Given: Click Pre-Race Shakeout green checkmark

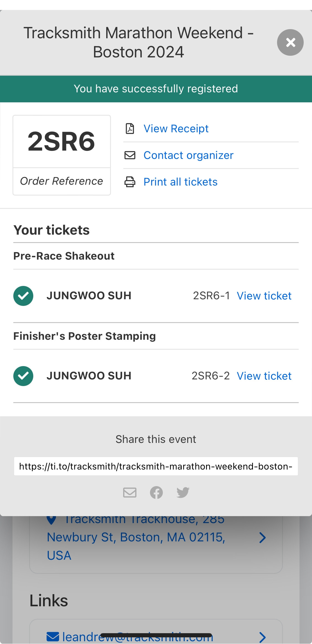Looking at the screenshot, I should pos(23,296).
